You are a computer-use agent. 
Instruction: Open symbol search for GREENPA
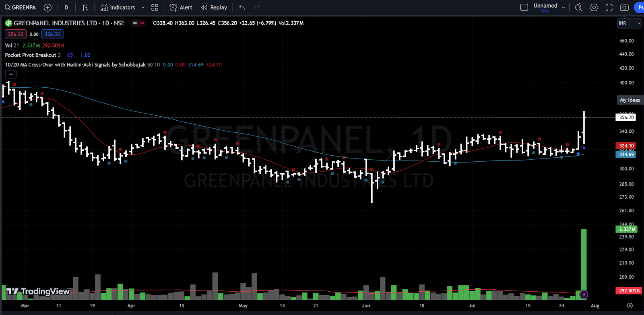pyautogui.click(x=20, y=7)
